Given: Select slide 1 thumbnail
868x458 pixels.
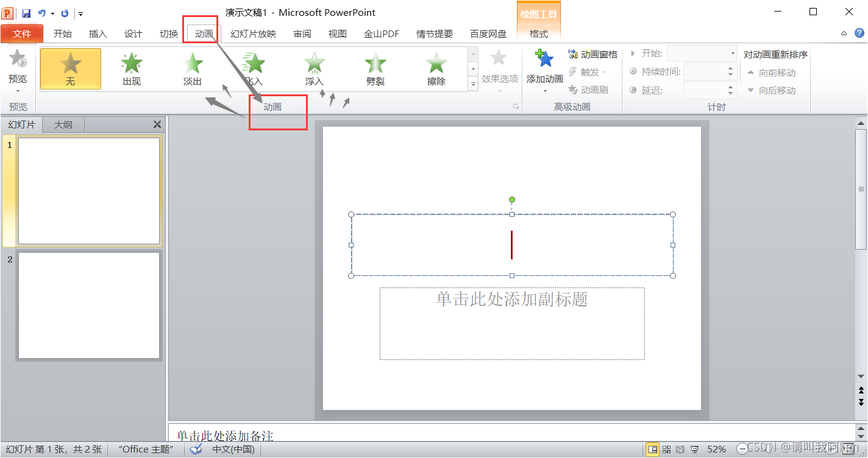Looking at the screenshot, I should (x=89, y=191).
